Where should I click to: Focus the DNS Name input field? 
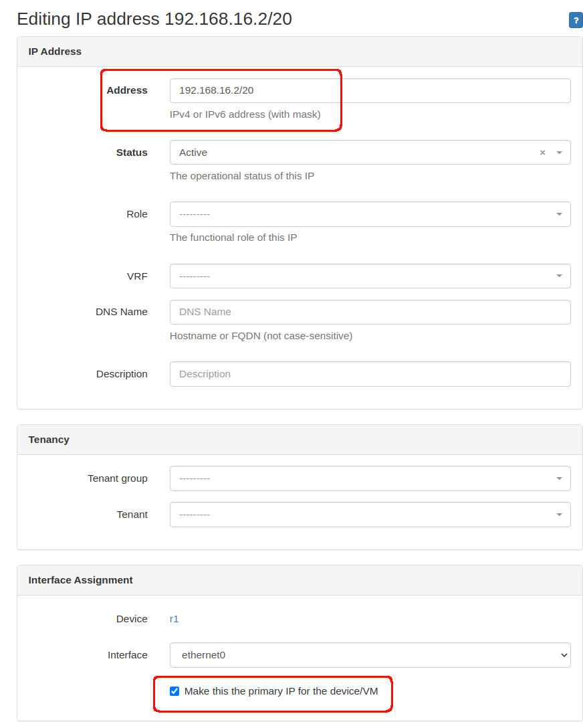click(x=370, y=312)
